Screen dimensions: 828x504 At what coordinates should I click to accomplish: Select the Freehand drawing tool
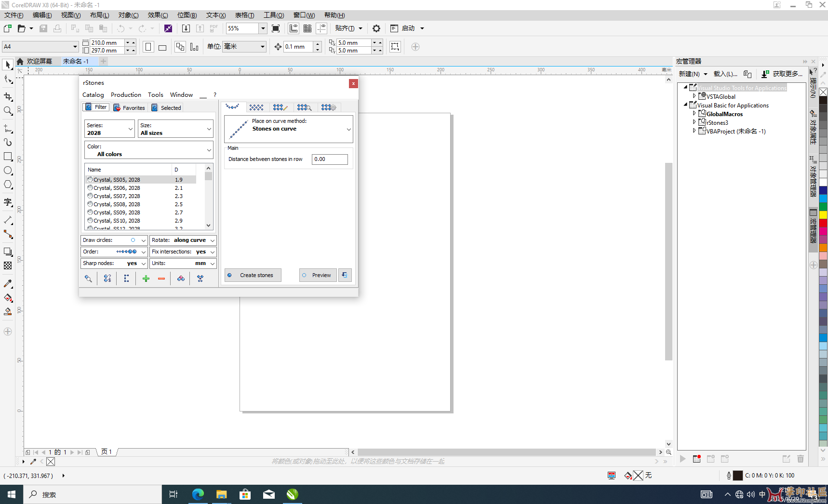(x=8, y=128)
